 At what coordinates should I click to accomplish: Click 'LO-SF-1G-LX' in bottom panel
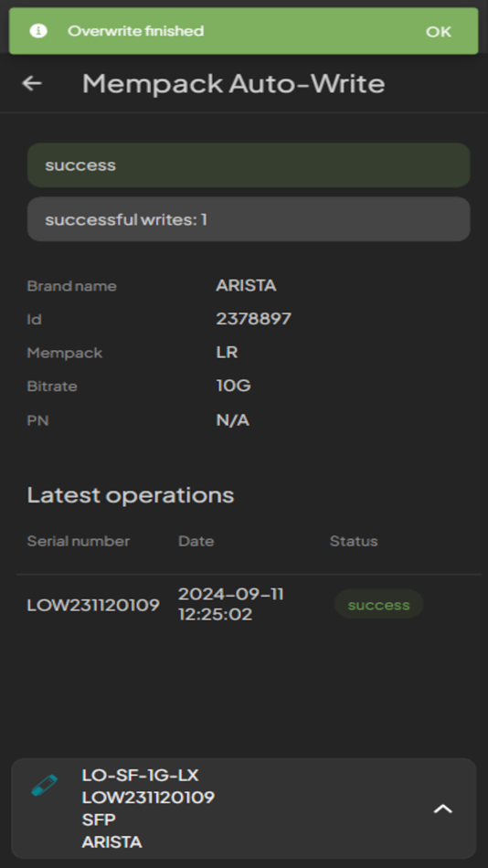click(x=140, y=775)
